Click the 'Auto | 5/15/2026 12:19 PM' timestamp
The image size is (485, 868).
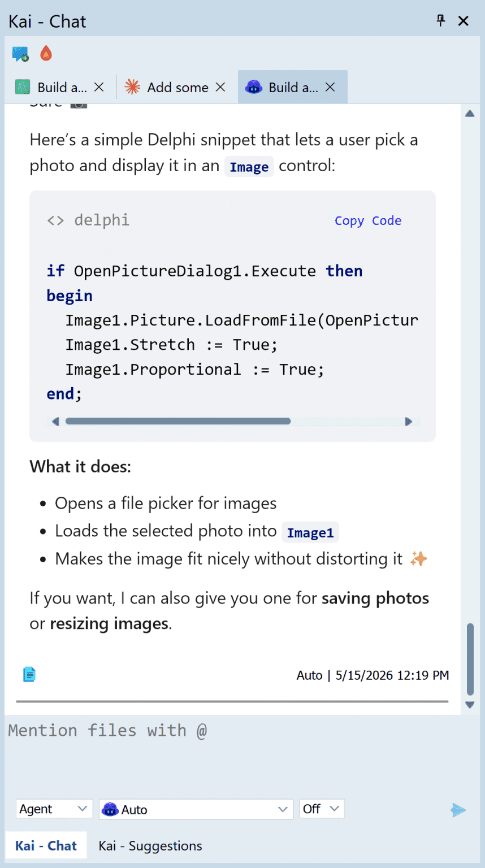(373, 675)
